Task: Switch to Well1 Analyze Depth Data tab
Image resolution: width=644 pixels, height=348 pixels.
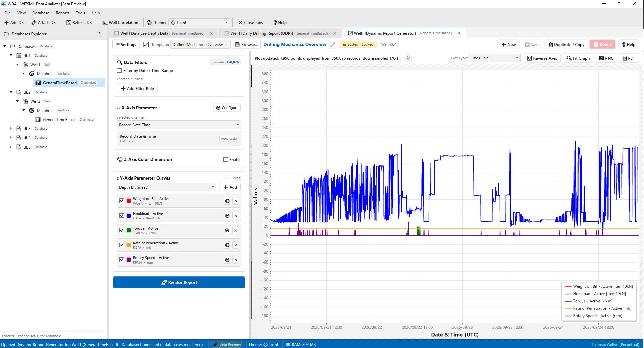Action: (164, 33)
